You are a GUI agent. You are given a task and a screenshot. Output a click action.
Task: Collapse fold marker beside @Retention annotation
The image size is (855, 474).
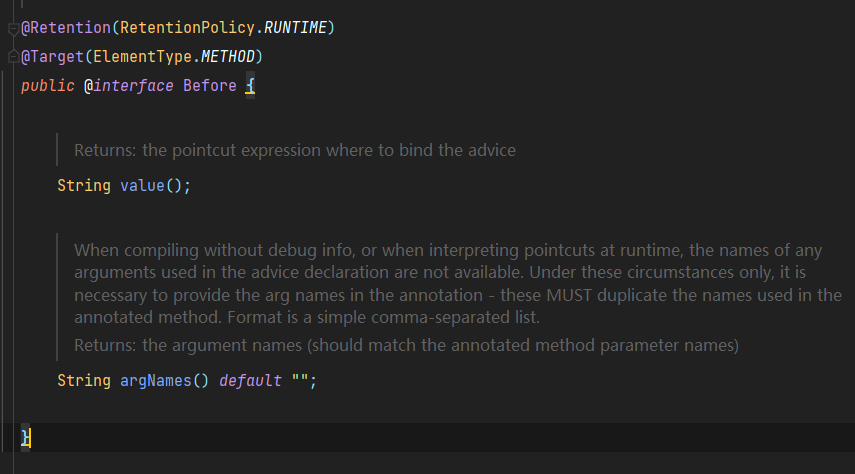point(12,29)
